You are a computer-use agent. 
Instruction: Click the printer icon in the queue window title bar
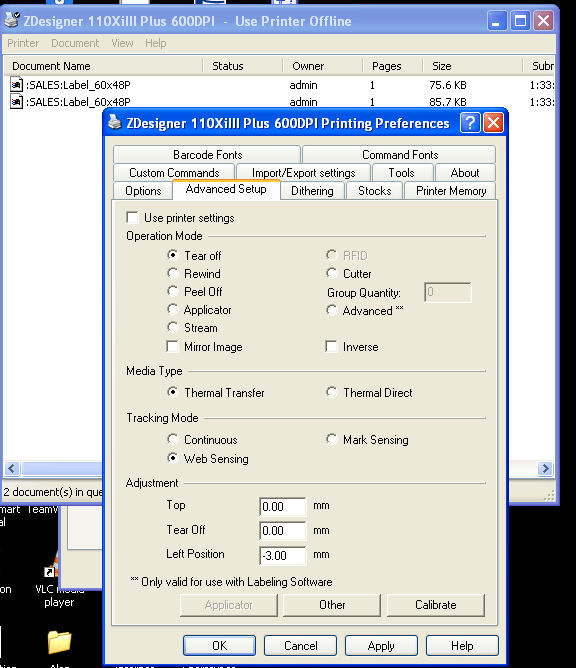[x=12, y=20]
